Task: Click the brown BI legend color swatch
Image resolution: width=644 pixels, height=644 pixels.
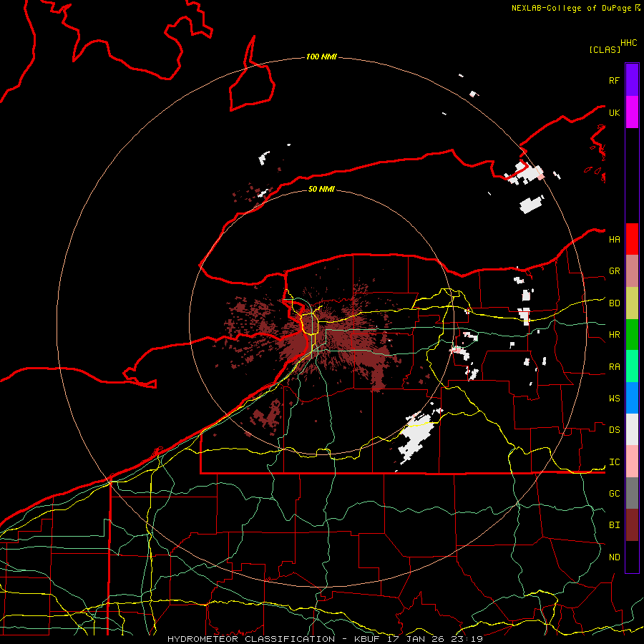Action: coord(632,525)
